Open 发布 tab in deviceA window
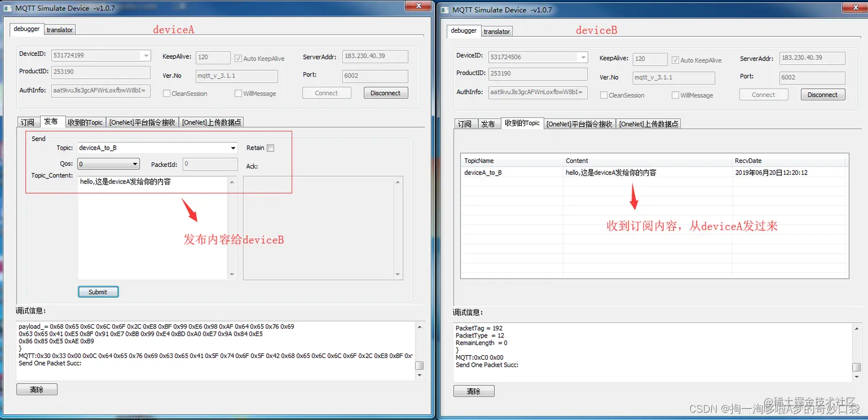The image size is (868, 420). click(51, 121)
